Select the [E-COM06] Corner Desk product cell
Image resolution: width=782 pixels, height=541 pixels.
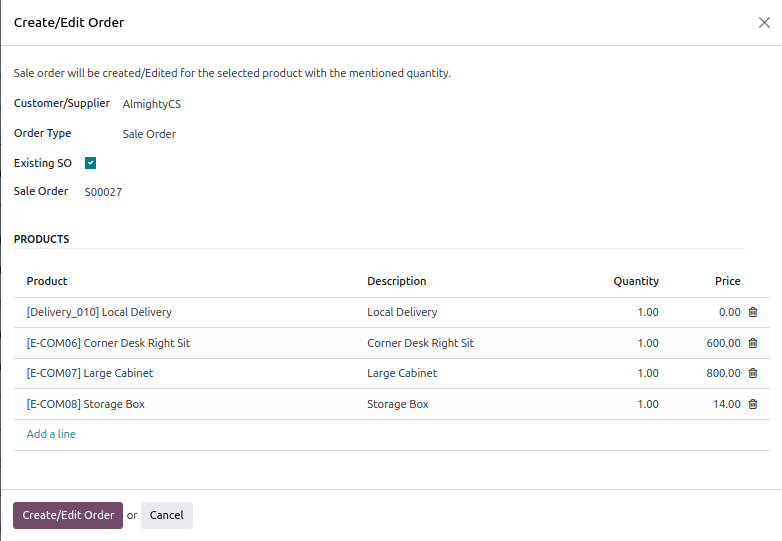[x=108, y=343]
